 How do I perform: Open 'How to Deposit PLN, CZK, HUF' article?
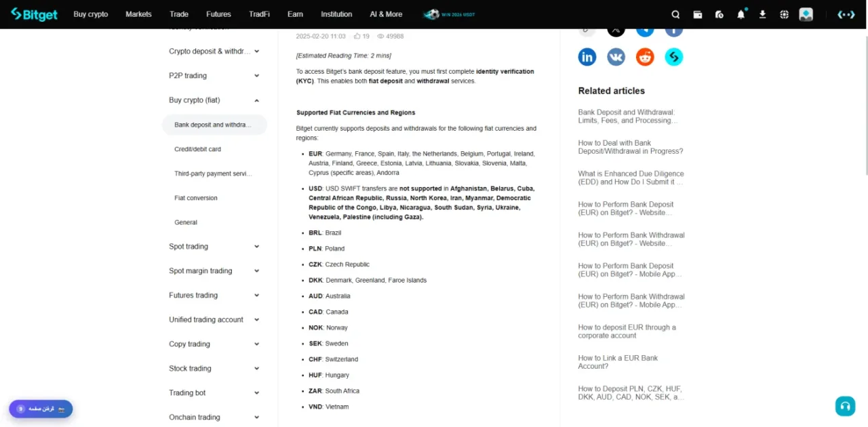coord(631,393)
